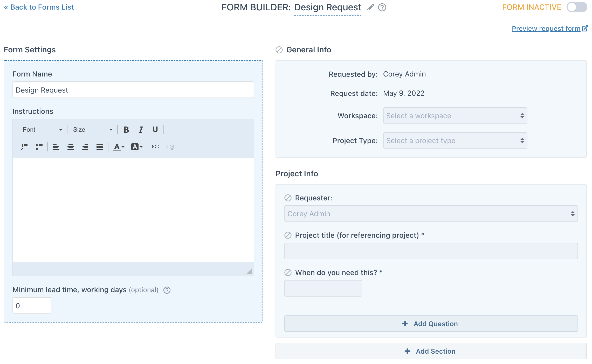
Task: Insert a numbered list
Action: (24, 147)
